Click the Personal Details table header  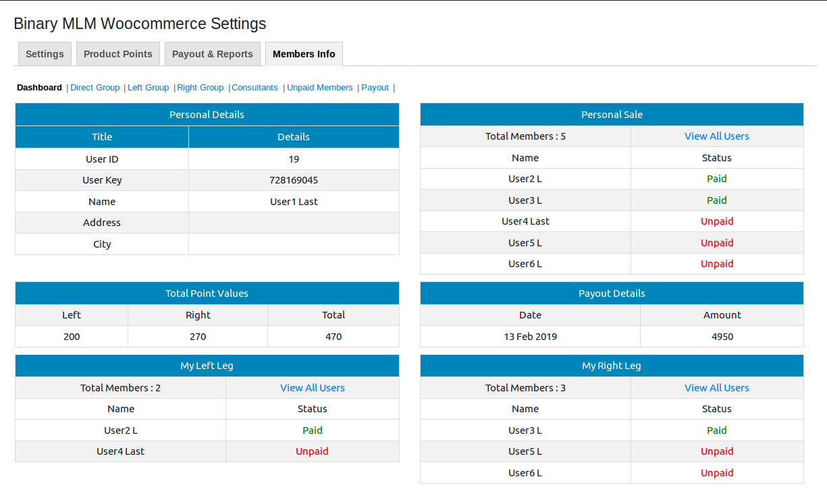tap(207, 115)
